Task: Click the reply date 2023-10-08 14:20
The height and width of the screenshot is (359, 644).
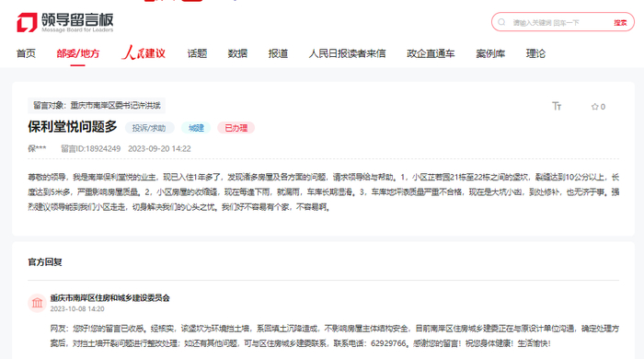Action: tap(77, 309)
